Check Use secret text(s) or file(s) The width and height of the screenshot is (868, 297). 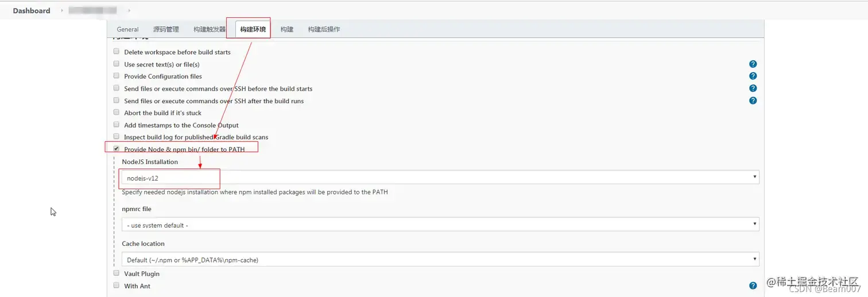coord(116,64)
